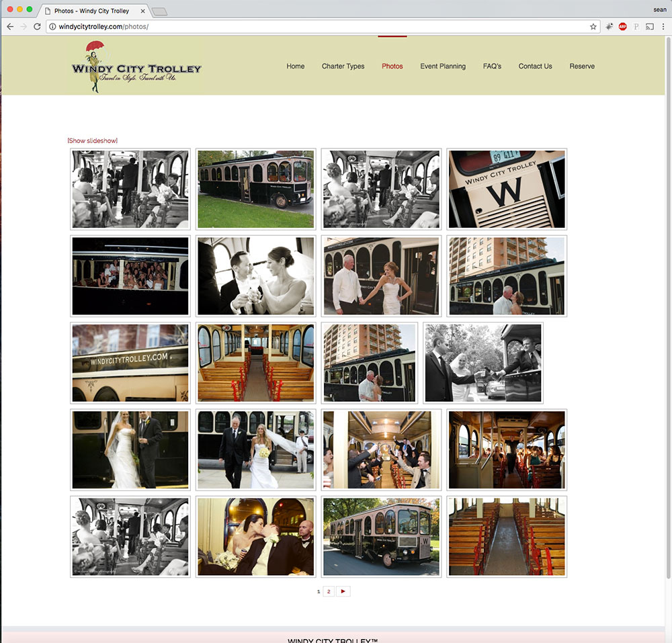Viewport: 672px width, 643px height.
Task: Click the browser back arrow
Action: [10, 27]
